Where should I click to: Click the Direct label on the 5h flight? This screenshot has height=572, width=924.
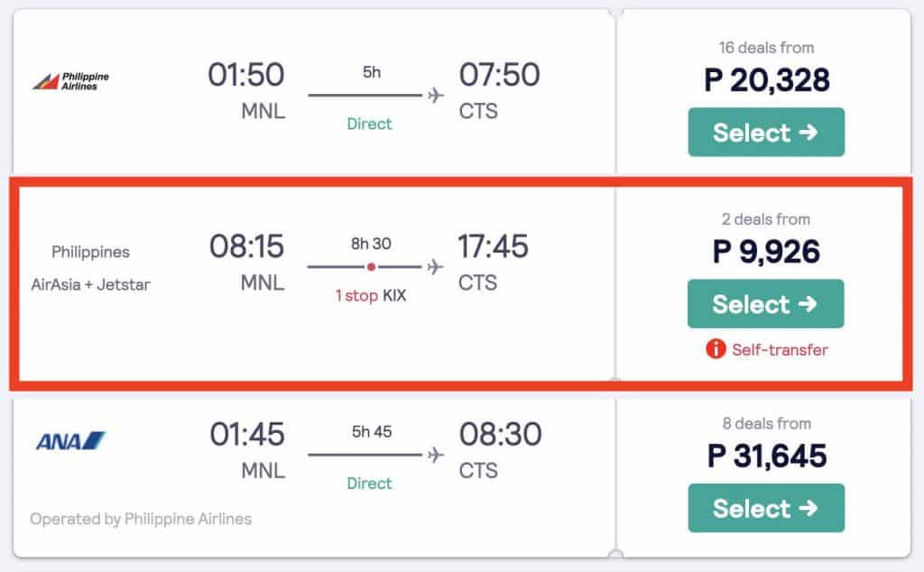pos(370,124)
